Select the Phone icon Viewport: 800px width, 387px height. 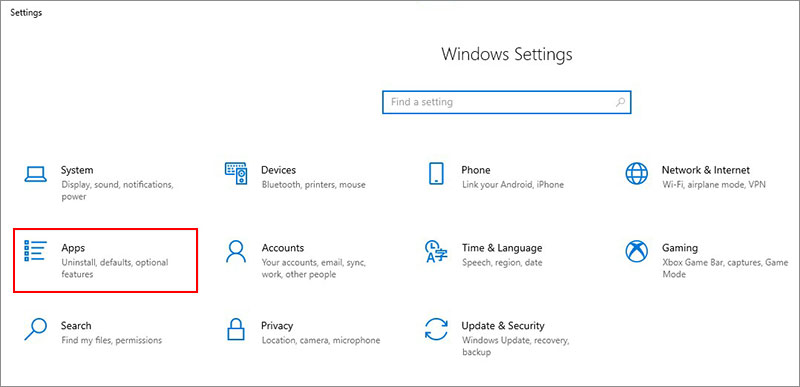click(x=436, y=173)
